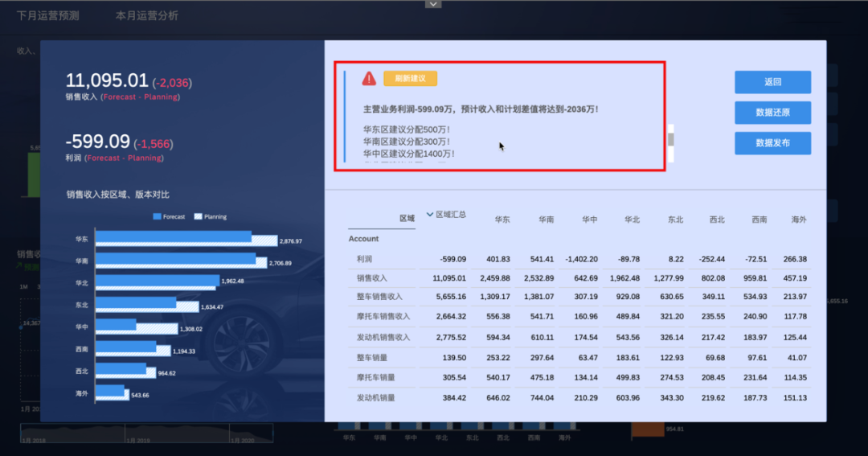Viewport: 868px width, 456px height.
Task: Select the 西南 column header
Action: click(759, 220)
